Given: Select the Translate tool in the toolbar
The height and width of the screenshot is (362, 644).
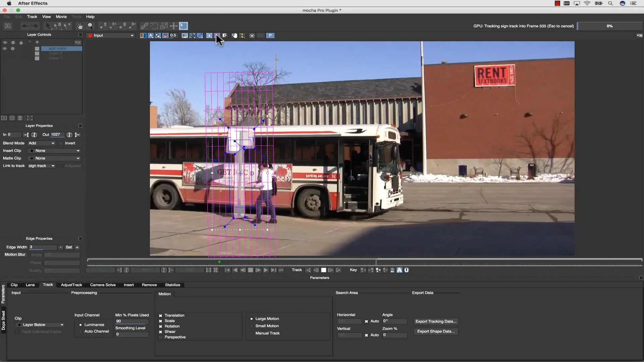Looking at the screenshot, I should 174,26.
